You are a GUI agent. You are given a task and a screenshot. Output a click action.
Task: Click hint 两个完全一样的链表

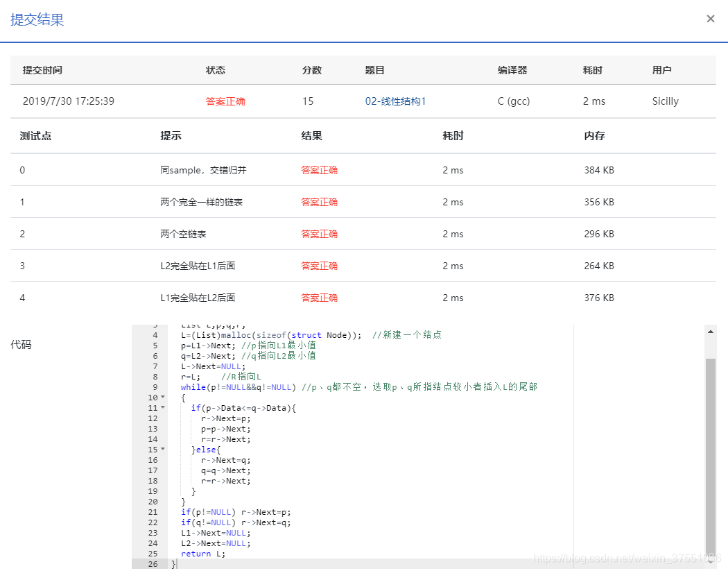(202, 202)
